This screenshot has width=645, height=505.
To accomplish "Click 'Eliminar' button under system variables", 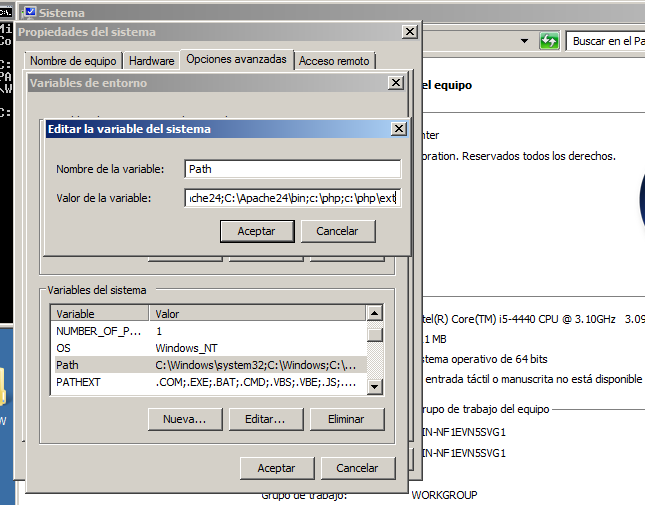I will point(346,419).
